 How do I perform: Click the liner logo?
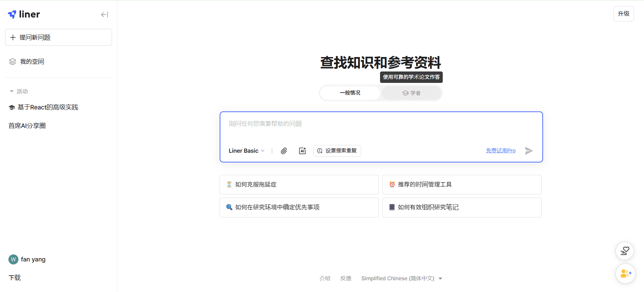(24, 14)
